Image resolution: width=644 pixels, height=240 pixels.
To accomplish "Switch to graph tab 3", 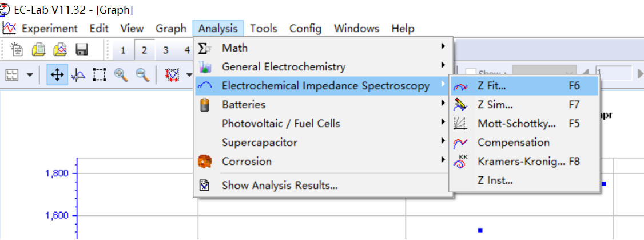I will (x=165, y=50).
